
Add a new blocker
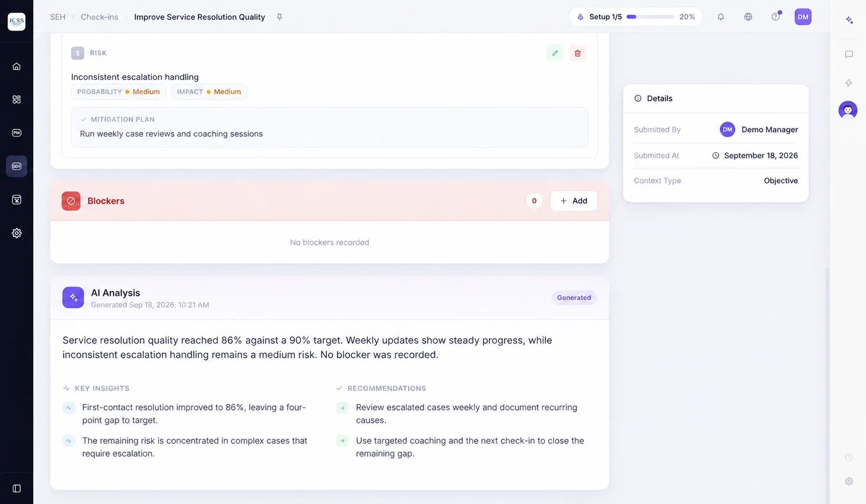(573, 201)
